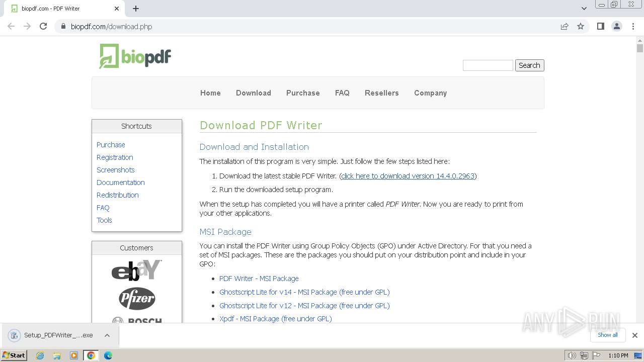
Task: Open PDF Writer - MSI Package link
Action: click(259, 279)
